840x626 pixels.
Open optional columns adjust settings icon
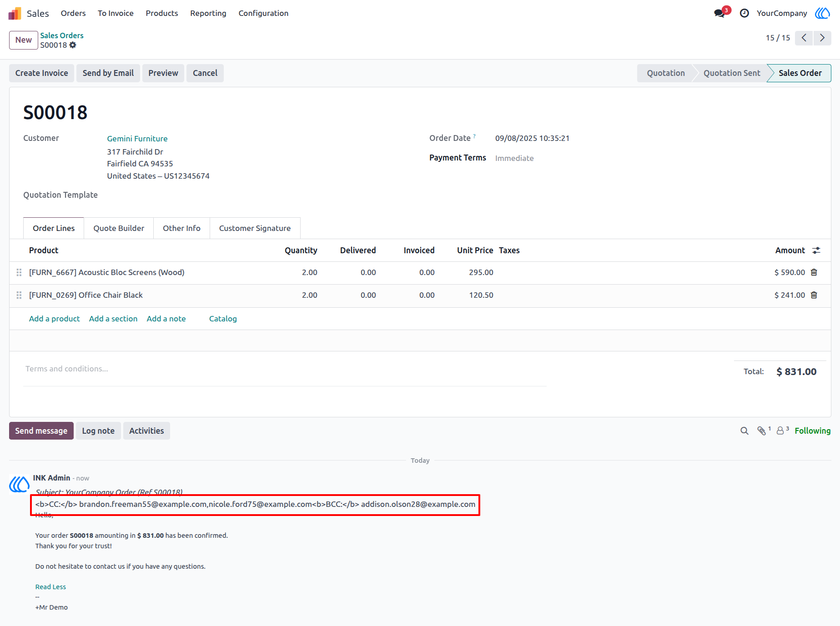[816, 250]
